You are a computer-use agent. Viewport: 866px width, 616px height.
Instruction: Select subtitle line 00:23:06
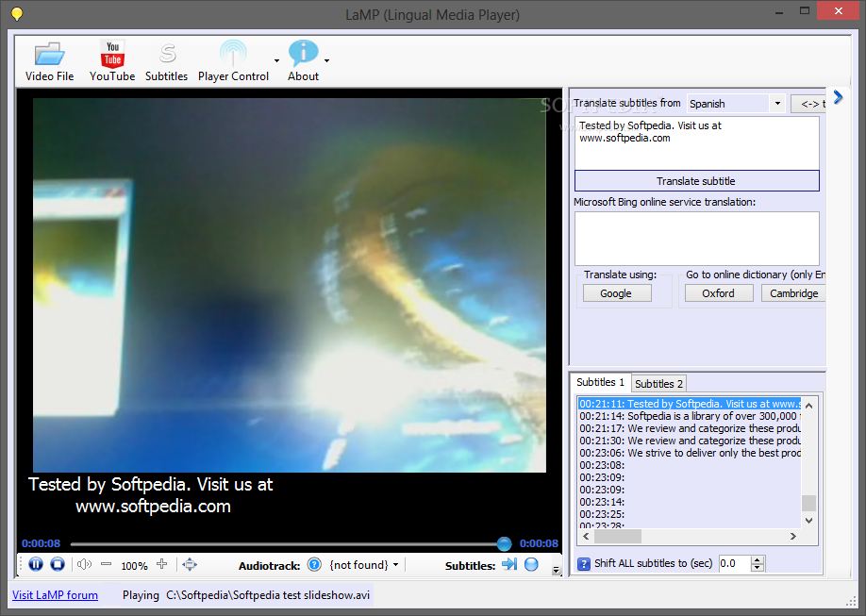690,453
